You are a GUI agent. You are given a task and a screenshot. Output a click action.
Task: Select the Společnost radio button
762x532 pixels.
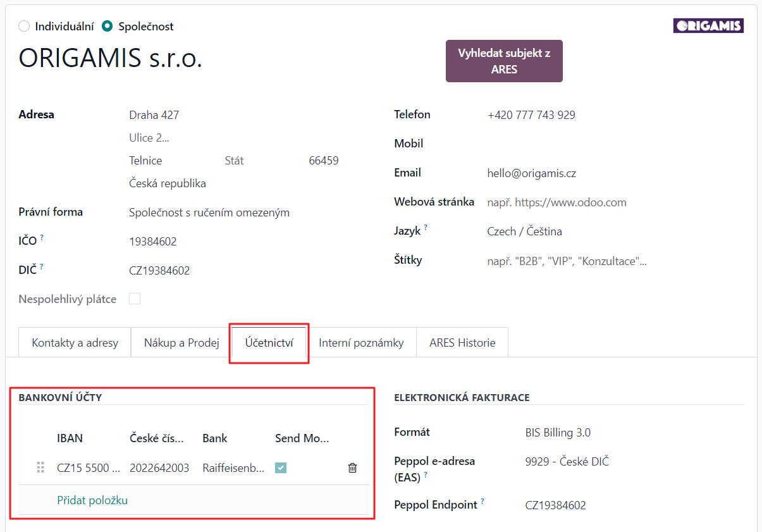pyautogui.click(x=108, y=26)
